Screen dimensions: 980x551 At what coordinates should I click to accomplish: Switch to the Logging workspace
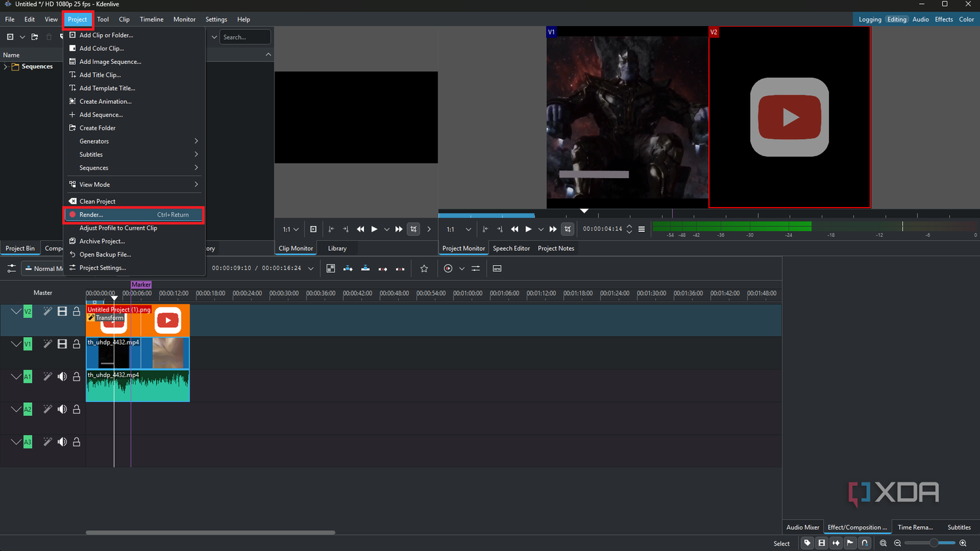pyautogui.click(x=870, y=20)
